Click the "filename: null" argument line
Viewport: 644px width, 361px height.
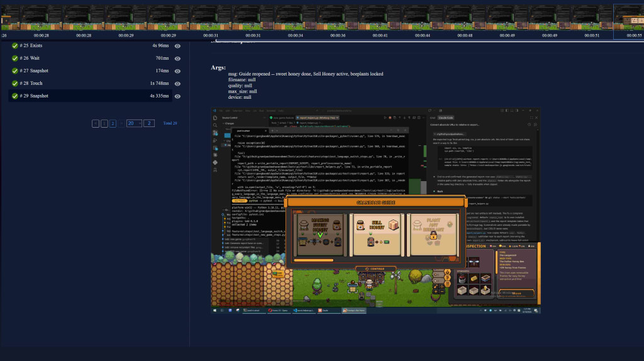[x=241, y=80]
